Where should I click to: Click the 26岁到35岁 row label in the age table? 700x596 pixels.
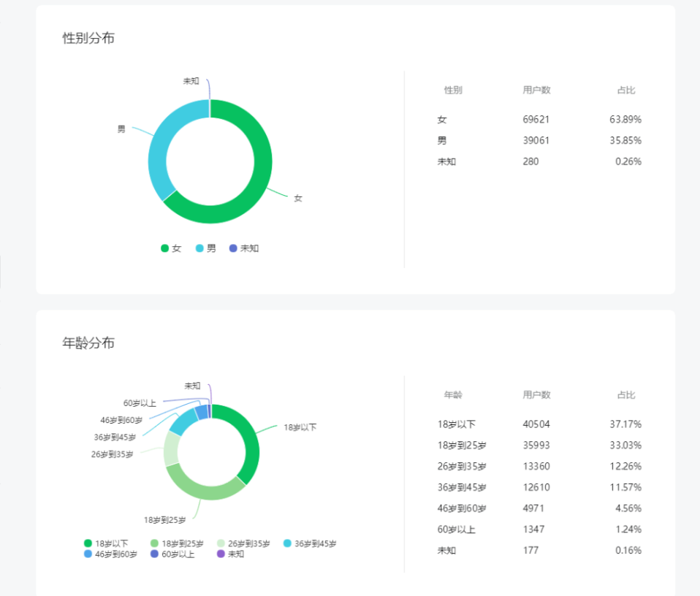462,466
